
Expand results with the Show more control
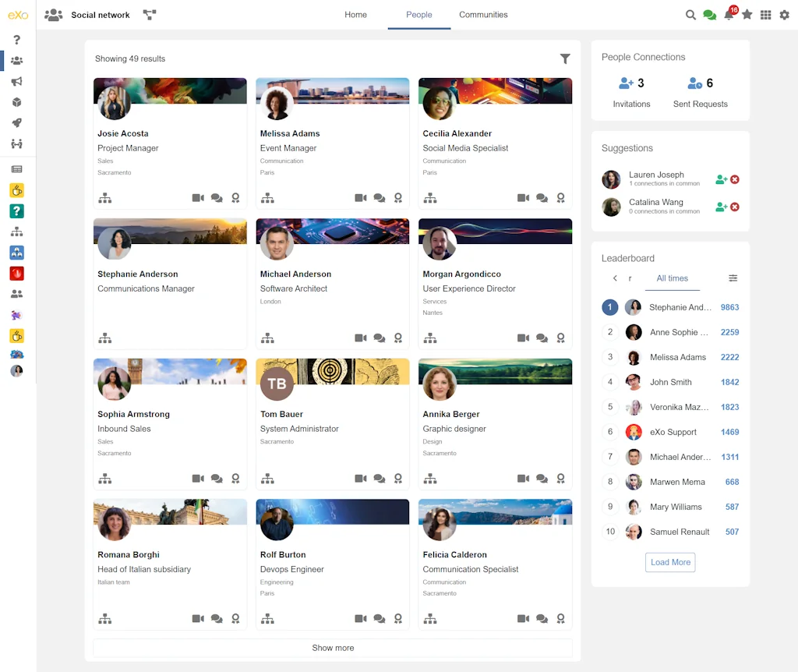pyautogui.click(x=332, y=648)
